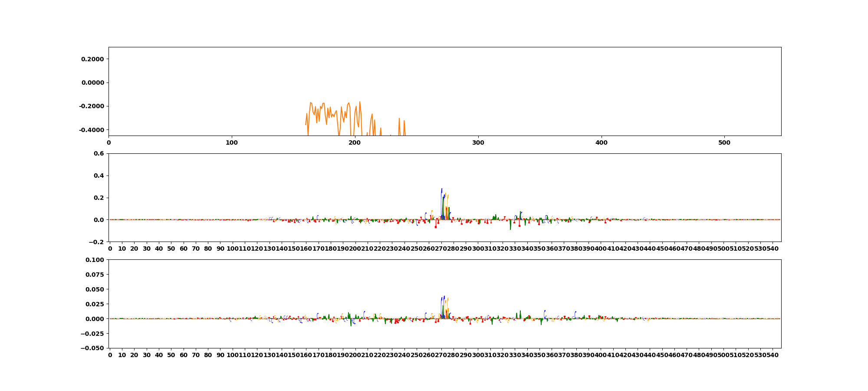This screenshot has width=868, height=391.
Task: Click the 0.2 y-axis label in middle plot
Action: [99, 198]
